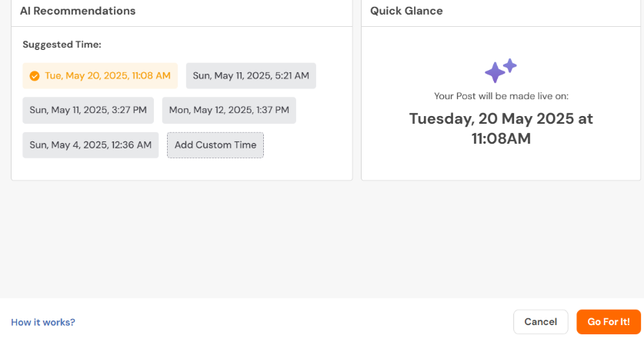Viewport: 644px width, 342px height.
Task: Click the bold 11:08AM time text
Action: [x=501, y=139]
